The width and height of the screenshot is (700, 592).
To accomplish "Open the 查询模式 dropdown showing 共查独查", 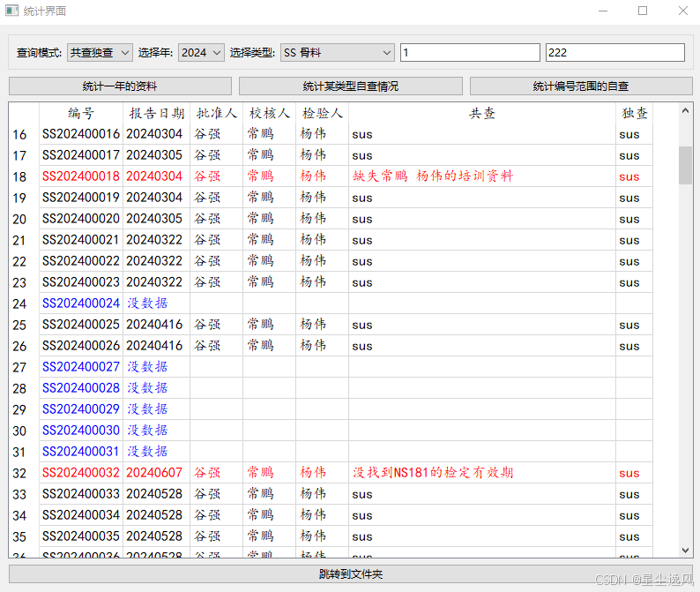I will coord(100,53).
